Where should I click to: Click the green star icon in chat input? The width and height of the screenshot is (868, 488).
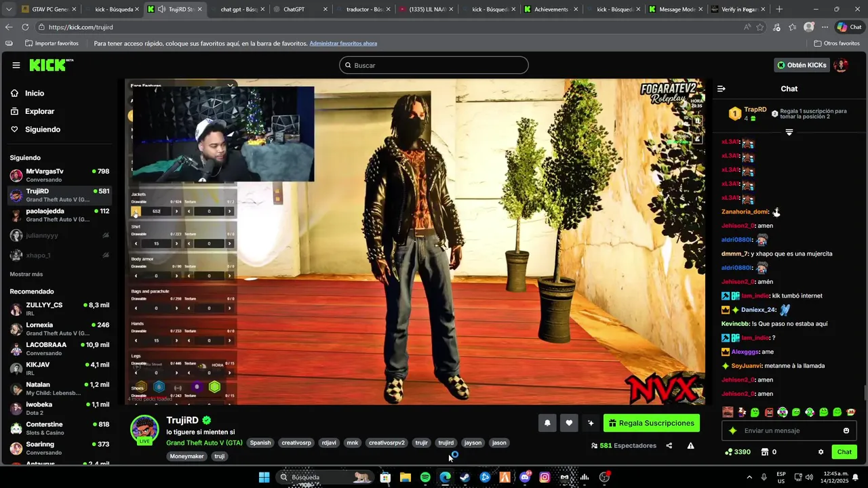tap(732, 430)
